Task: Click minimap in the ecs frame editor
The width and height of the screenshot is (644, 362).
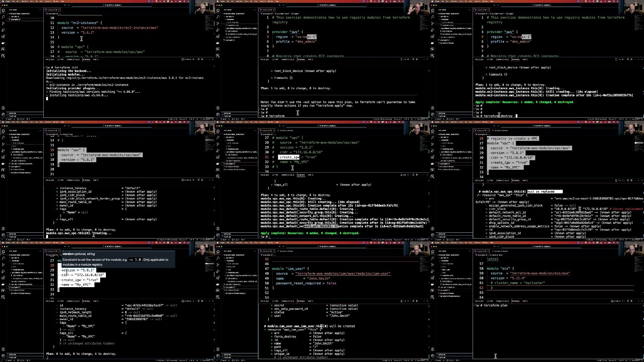Action: 639,263
